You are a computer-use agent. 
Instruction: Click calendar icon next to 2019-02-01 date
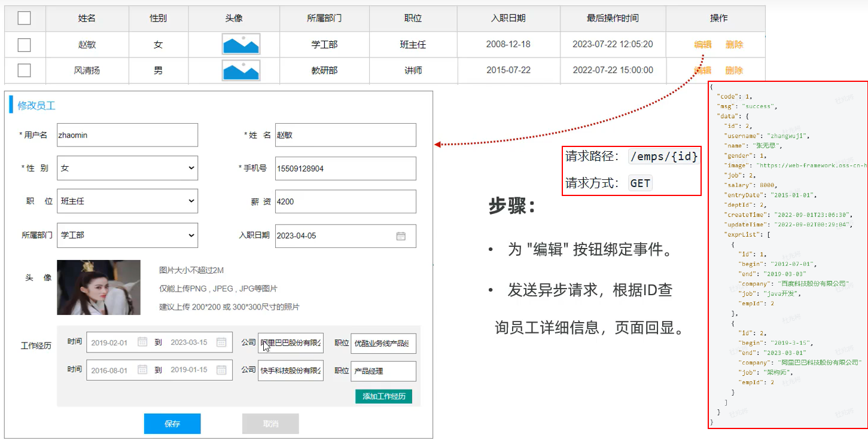[x=142, y=342]
